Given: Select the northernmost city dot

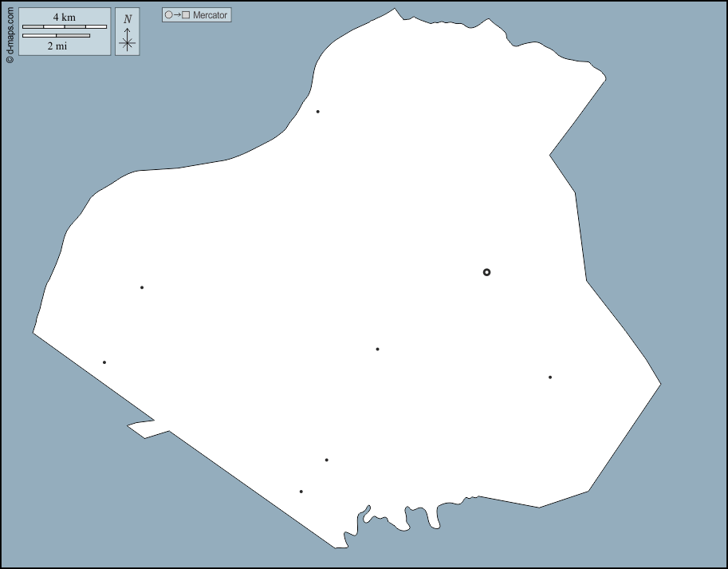Looking at the screenshot, I should click(317, 112).
